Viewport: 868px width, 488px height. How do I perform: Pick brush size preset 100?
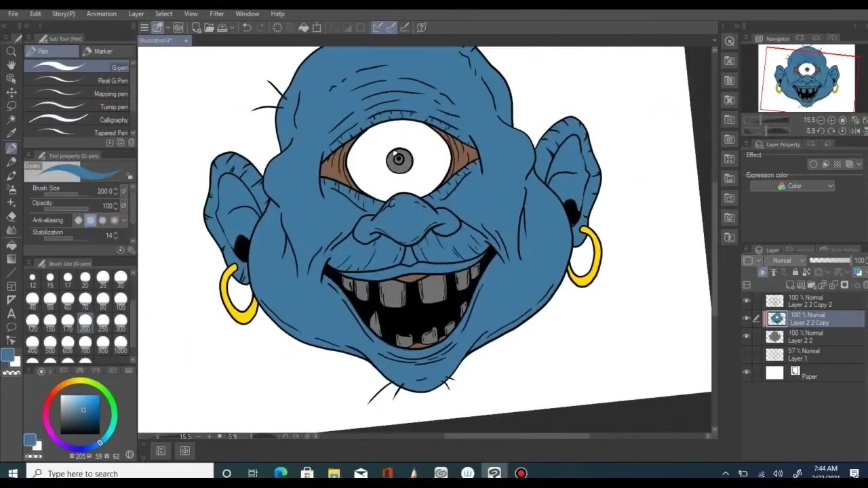[x=121, y=301]
